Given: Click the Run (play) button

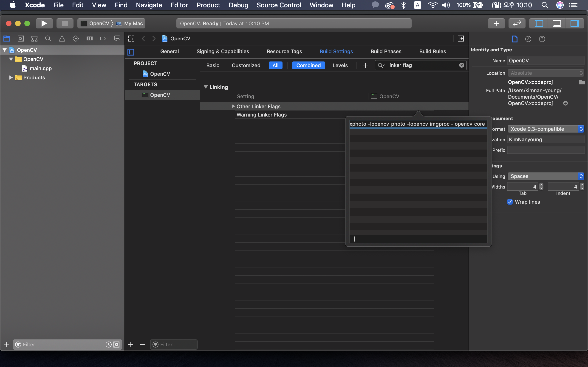Looking at the screenshot, I should pyautogui.click(x=44, y=23).
